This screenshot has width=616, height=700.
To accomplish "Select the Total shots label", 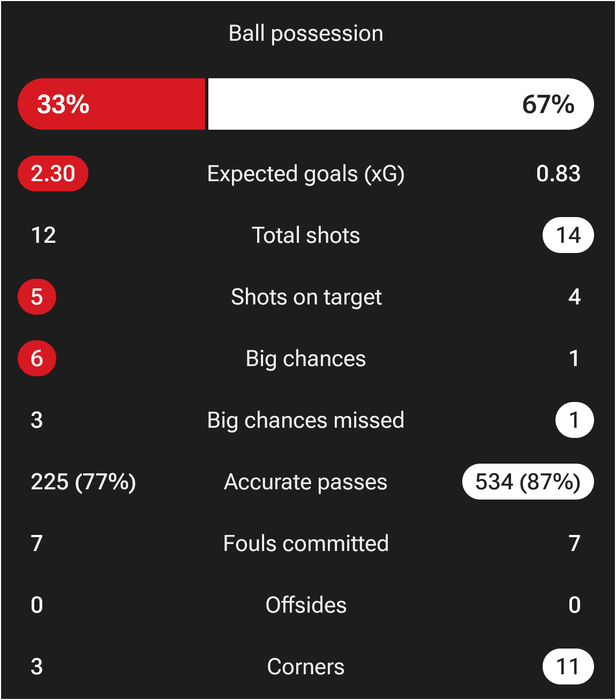I will coord(306,235).
